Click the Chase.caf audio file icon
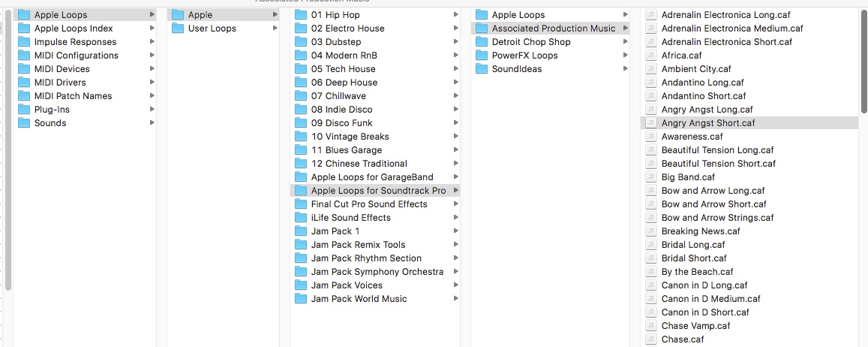Screen dimensions: 868x347 (x=651, y=339)
